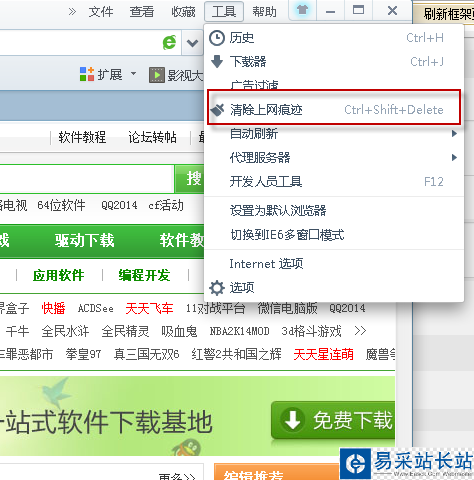Open the 64位软件 hot search link
The image size is (474, 480).
click(61, 205)
